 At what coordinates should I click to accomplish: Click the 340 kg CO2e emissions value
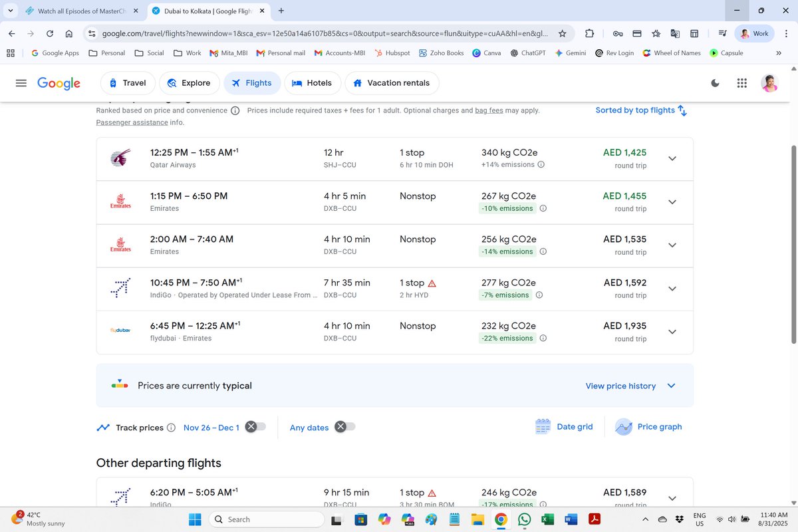pos(509,153)
